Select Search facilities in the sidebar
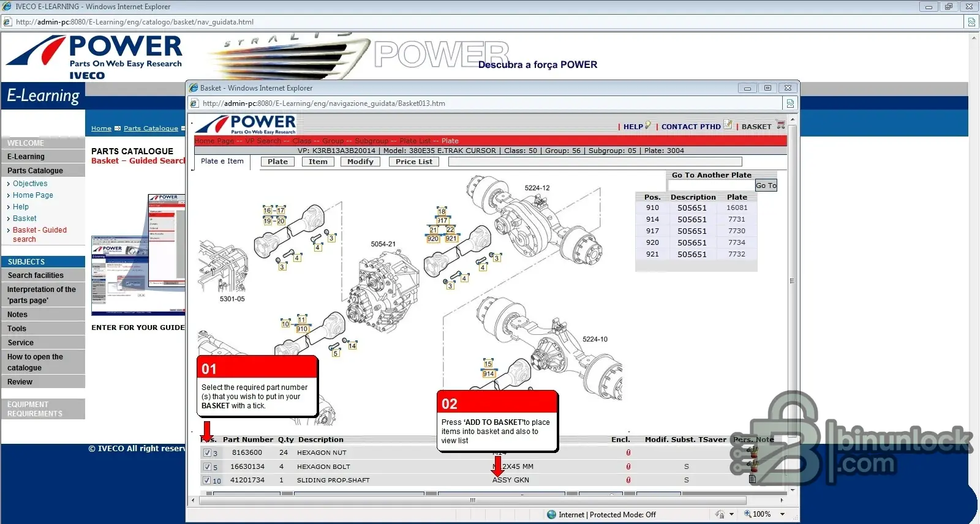Viewport: 980px width, 524px height. [x=43, y=275]
